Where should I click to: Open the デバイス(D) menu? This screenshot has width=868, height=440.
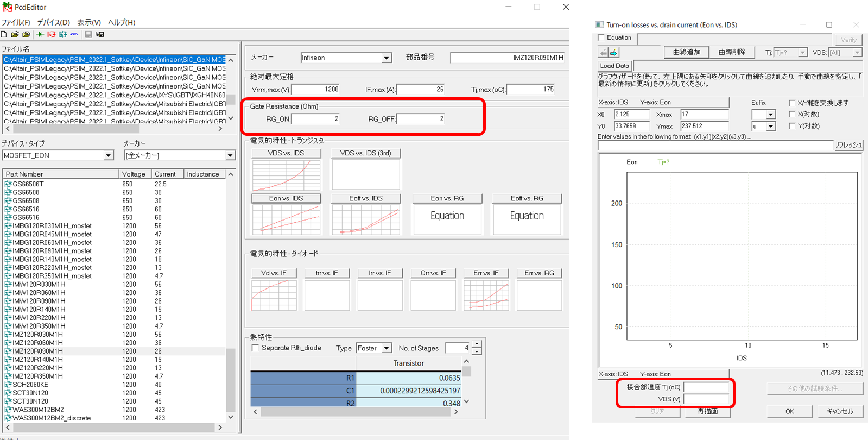(53, 22)
